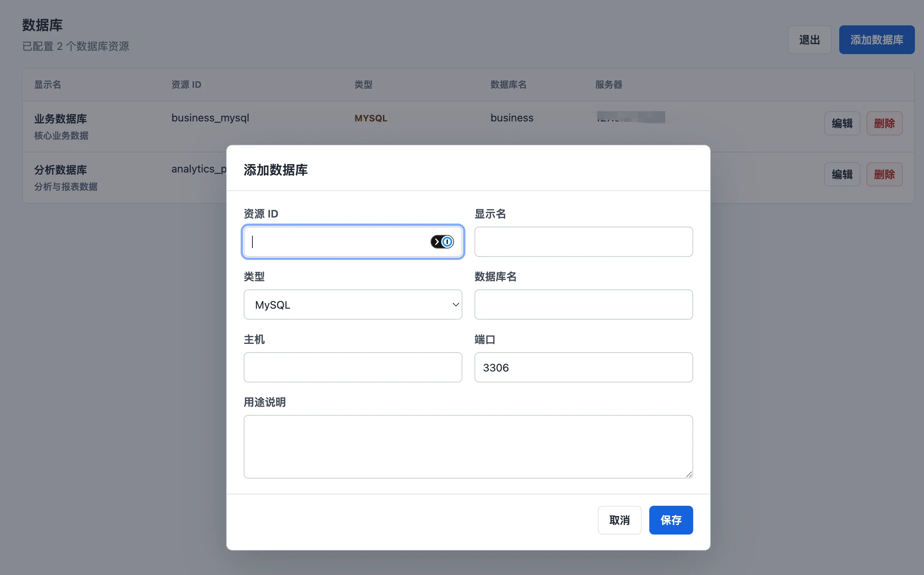
Task: Click 删除 for 分析数据库 row
Action: [884, 174]
